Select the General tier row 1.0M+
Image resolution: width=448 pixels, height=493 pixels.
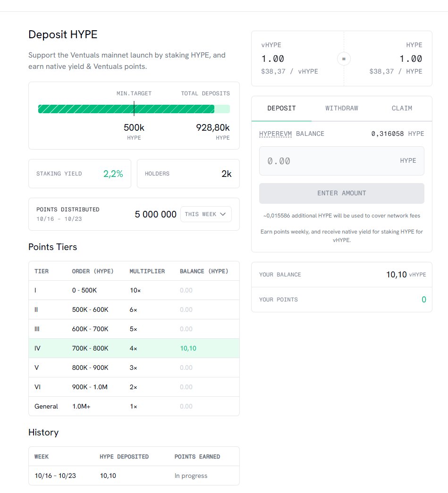134,406
